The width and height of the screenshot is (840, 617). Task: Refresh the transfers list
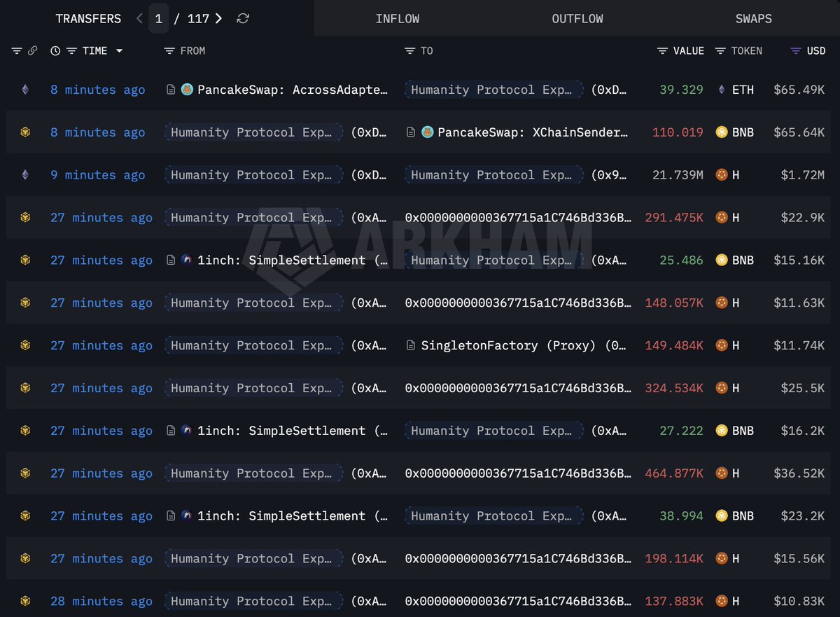[x=243, y=19]
